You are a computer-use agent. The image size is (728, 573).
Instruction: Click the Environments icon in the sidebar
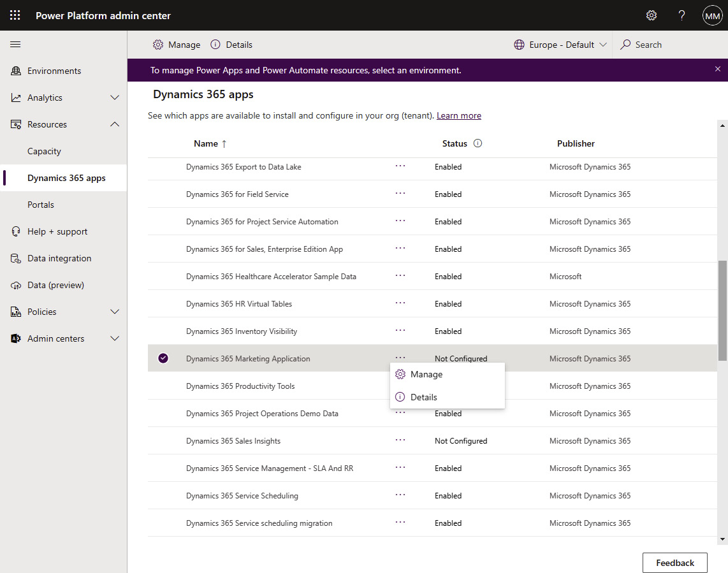[x=16, y=71]
